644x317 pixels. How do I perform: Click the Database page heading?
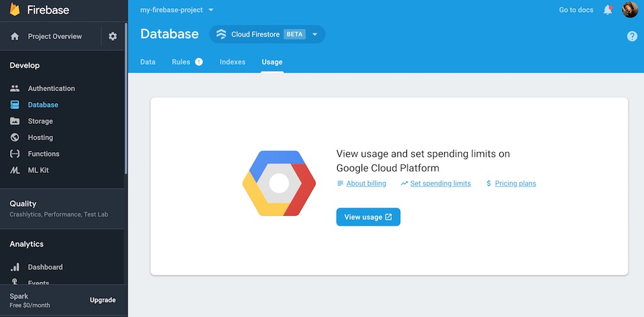pyautogui.click(x=169, y=34)
